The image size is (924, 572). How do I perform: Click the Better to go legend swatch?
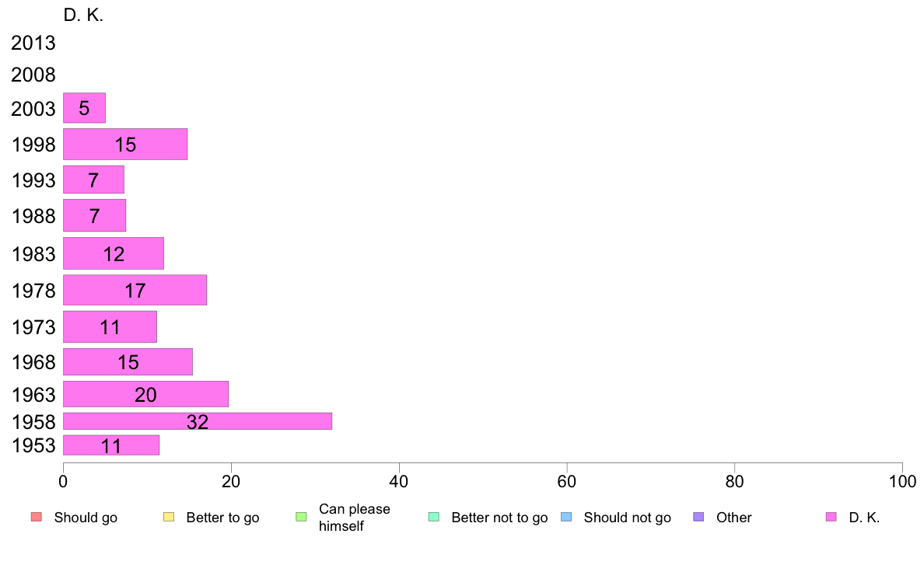169,518
